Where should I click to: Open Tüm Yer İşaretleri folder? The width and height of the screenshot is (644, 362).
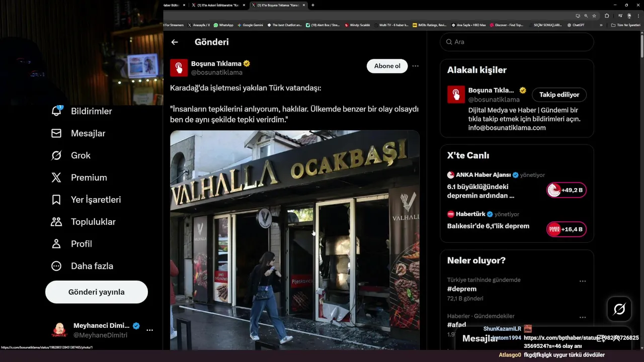coord(625,25)
